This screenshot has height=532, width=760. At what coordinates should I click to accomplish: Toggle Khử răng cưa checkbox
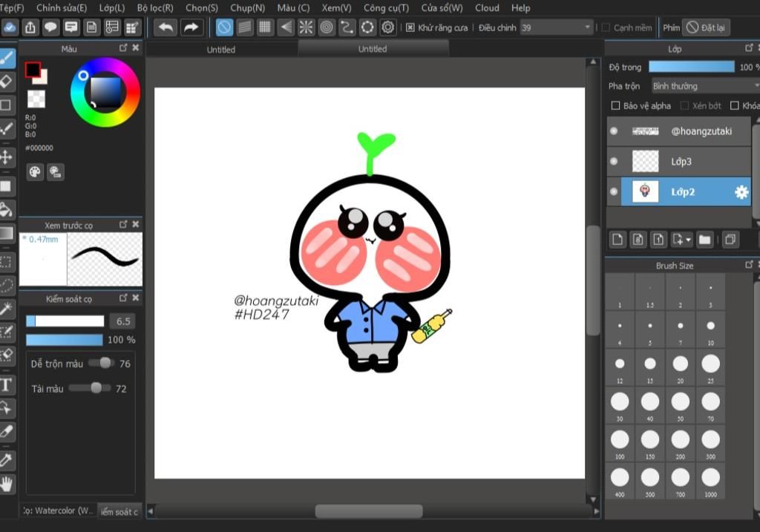[x=410, y=27]
